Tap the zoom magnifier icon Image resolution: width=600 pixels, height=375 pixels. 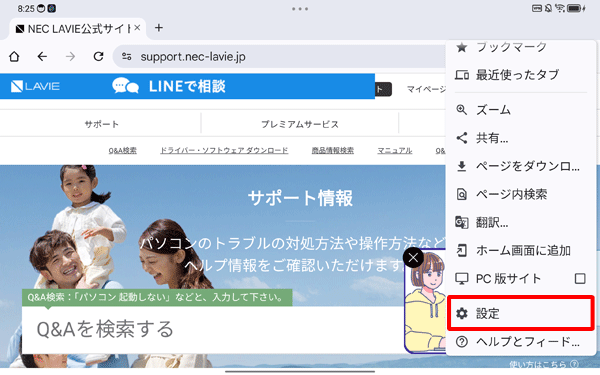[462, 110]
